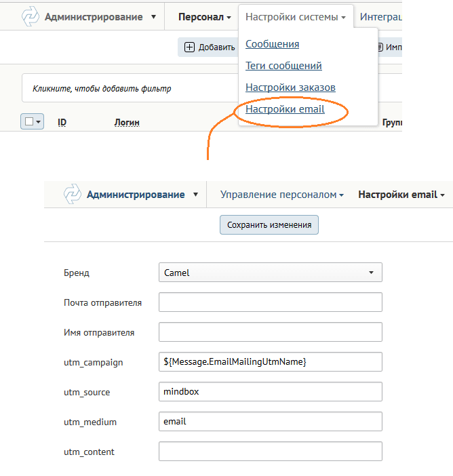Click the utm_medium label
The image size is (453, 476).
[x=90, y=422]
